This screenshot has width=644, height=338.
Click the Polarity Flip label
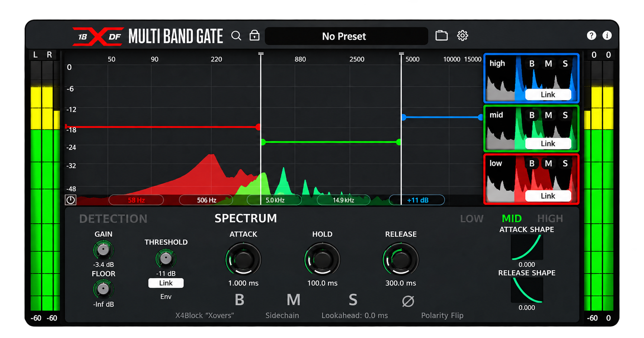click(442, 316)
